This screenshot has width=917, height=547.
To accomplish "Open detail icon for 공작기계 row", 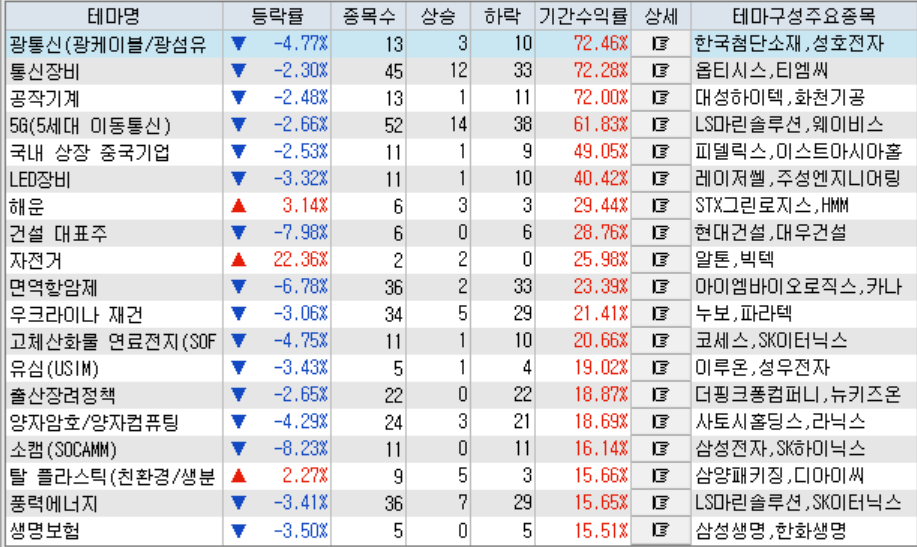I will click(x=661, y=98).
